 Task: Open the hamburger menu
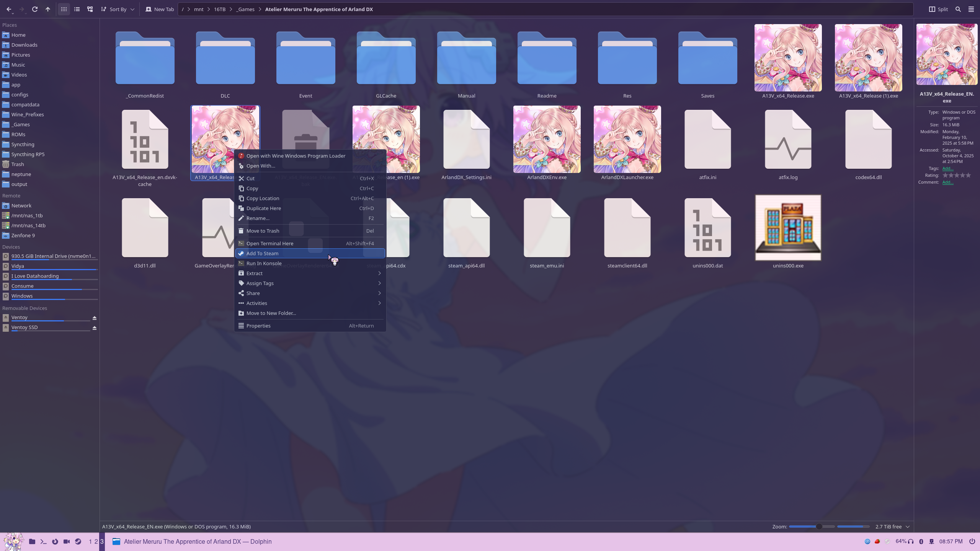click(971, 9)
